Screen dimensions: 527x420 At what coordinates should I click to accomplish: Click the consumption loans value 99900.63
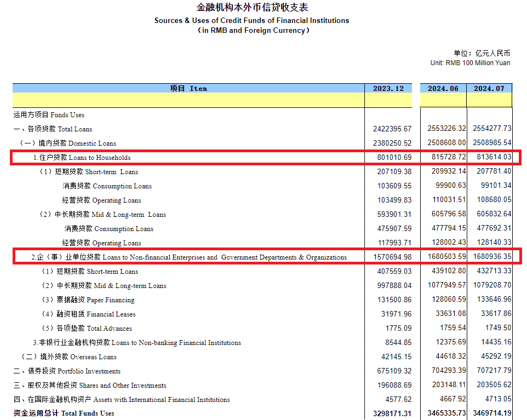coord(451,186)
